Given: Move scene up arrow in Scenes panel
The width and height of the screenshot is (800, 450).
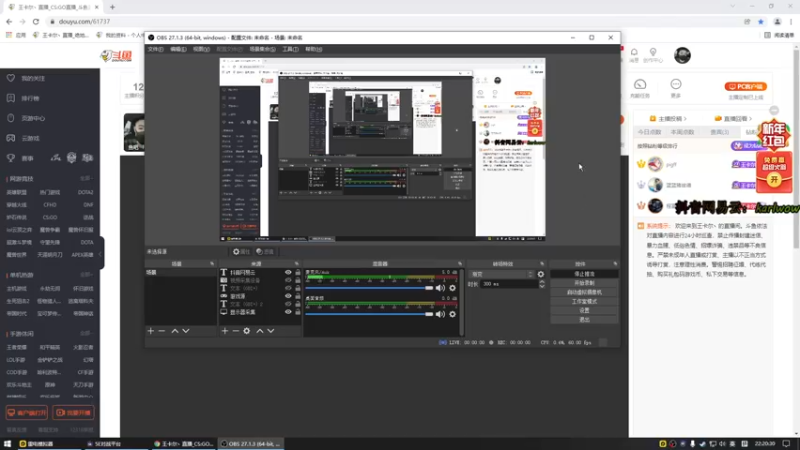Looking at the screenshot, I should pos(175,331).
